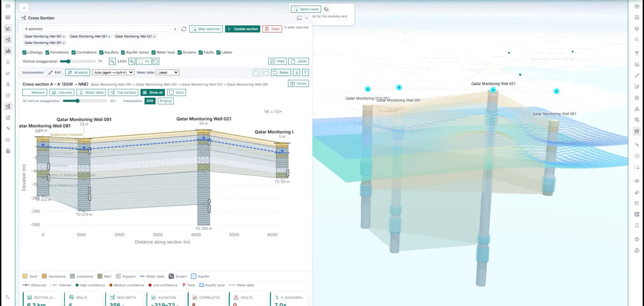This screenshot has width=644, height=306.
Task: Uncheck the Aquifer zones checkbox
Action: click(x=123, y=52)
